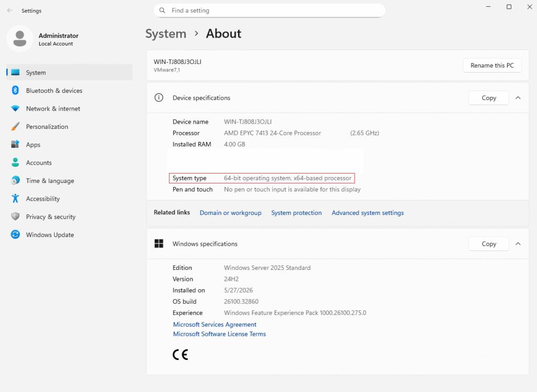The width and height of the screenshot is (537, 392).
Task: Open Windows Update page
Action: [x=50, y=235]
